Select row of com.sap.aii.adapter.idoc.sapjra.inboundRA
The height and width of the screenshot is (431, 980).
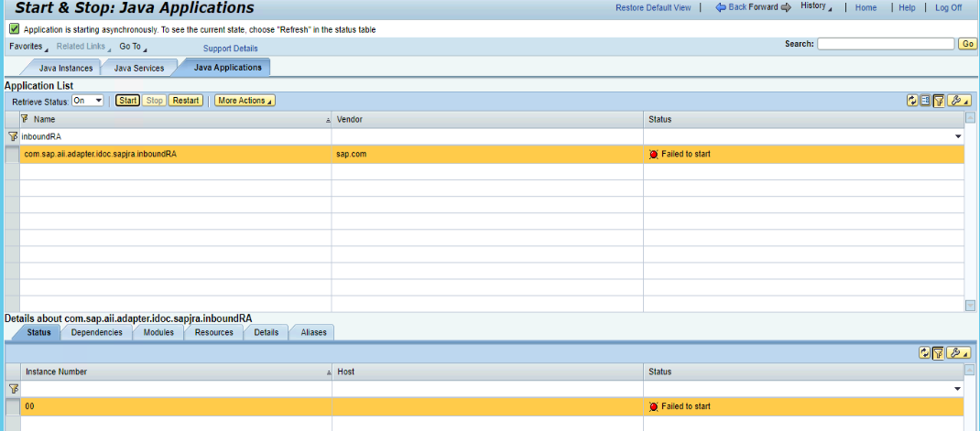click(x=13, y=155)
